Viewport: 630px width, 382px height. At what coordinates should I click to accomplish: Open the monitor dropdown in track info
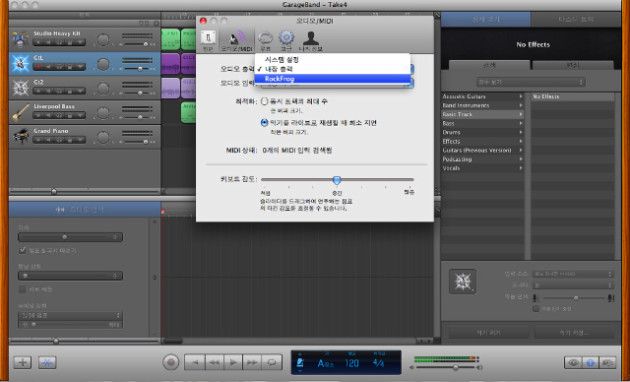(573, 285)
